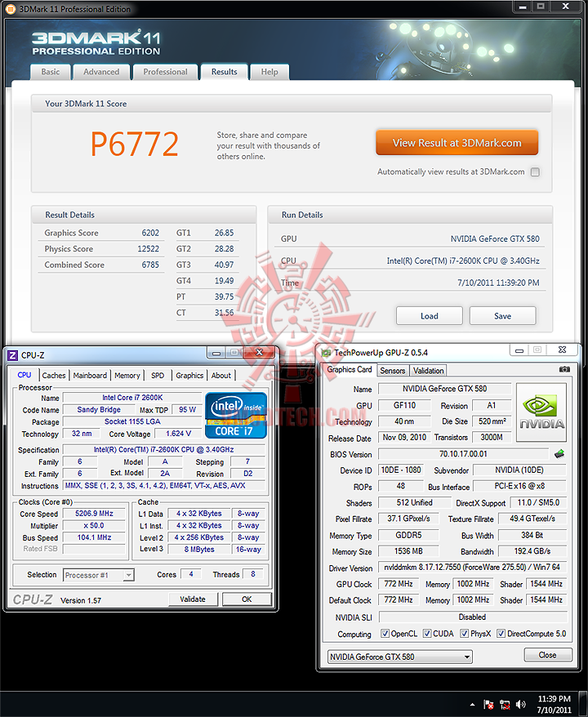Click the BIOS Version value 70.10.17.00.01

463,454
